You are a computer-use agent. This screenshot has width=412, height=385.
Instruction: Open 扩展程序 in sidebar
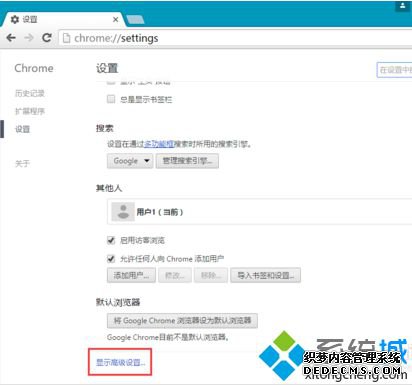pos(30,111)
